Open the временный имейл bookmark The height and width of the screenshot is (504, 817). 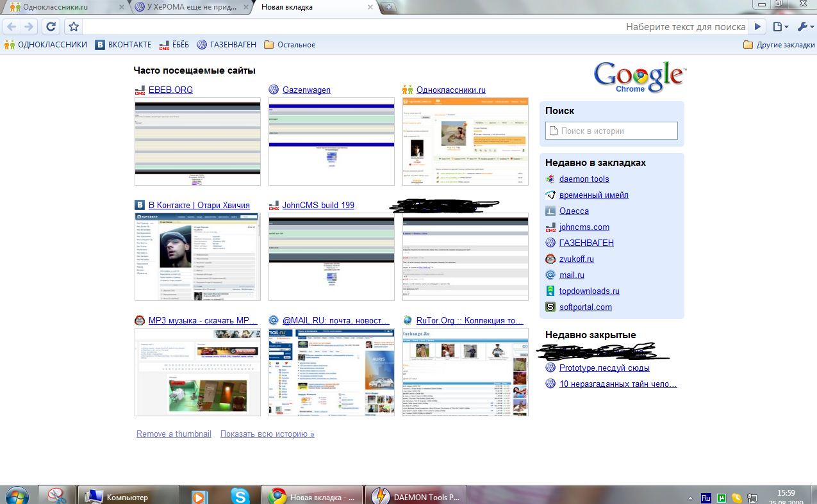(594, 195)
